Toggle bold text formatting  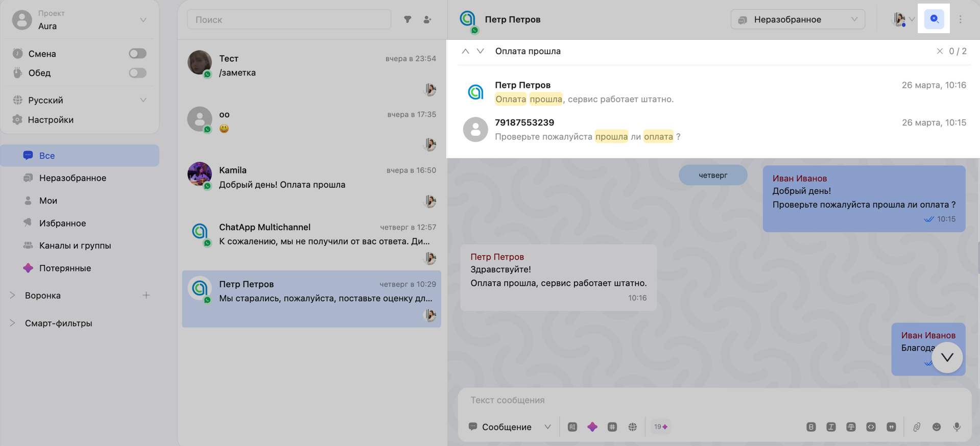tap(810, 427)
